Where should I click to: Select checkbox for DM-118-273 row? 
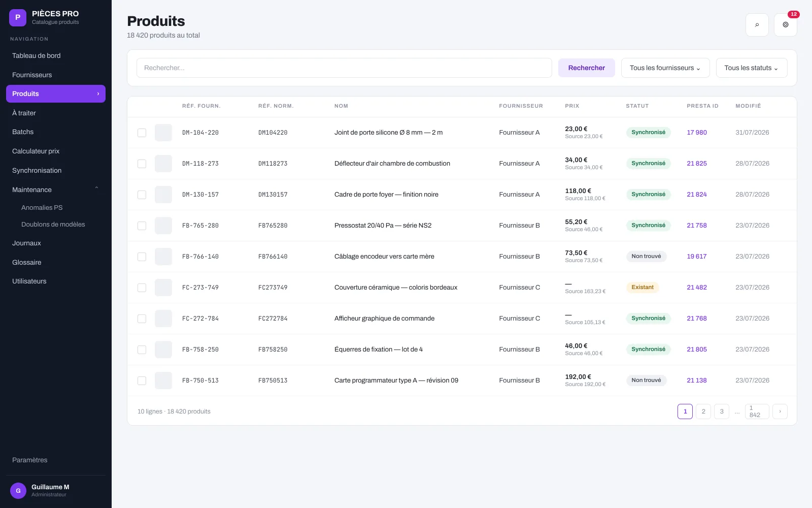coord(142,164)
